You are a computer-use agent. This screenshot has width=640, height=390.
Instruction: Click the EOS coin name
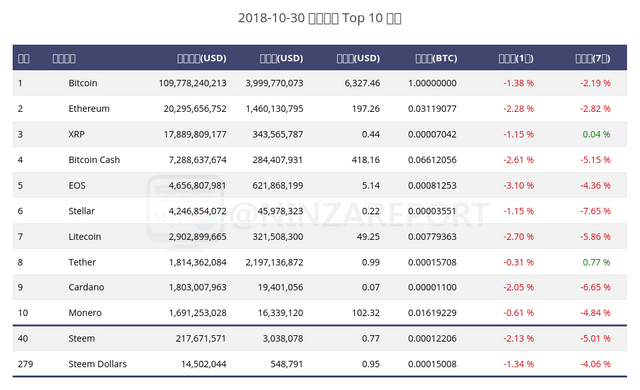[x=77, y=186]
